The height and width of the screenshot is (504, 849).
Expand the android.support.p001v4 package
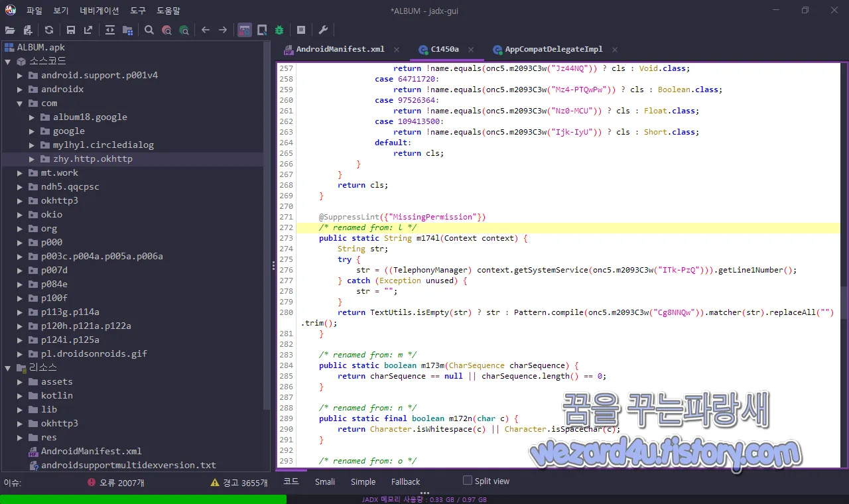(x=20, y=75)
